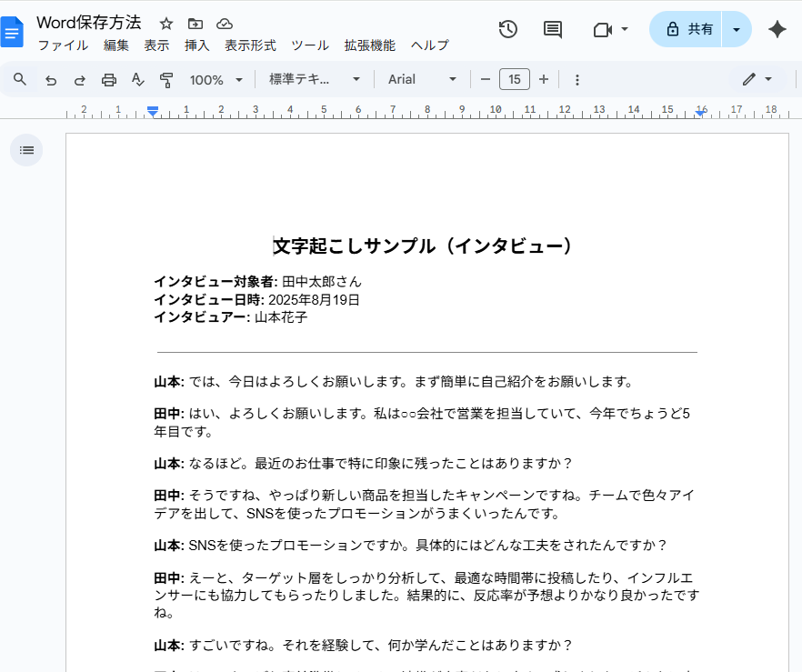Star the Word保存方法 document
Image resolution: width=802 pixels, height=672 pixels.
coord(166,24)
